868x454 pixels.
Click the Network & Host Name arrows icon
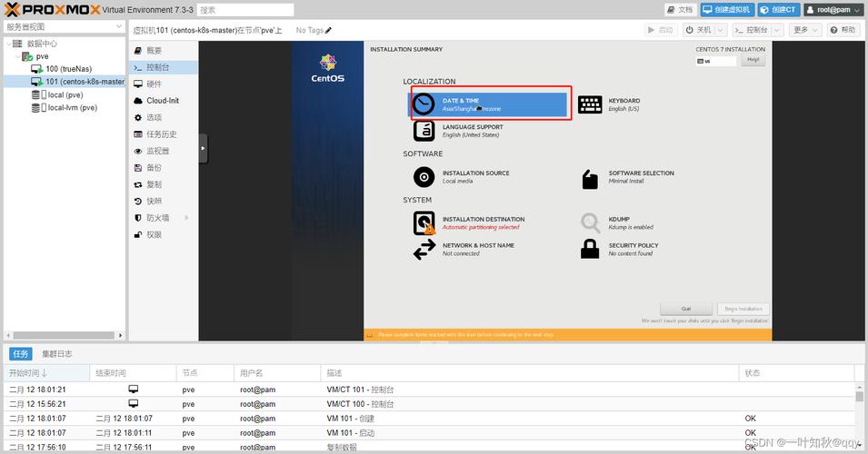click(424, 250)
